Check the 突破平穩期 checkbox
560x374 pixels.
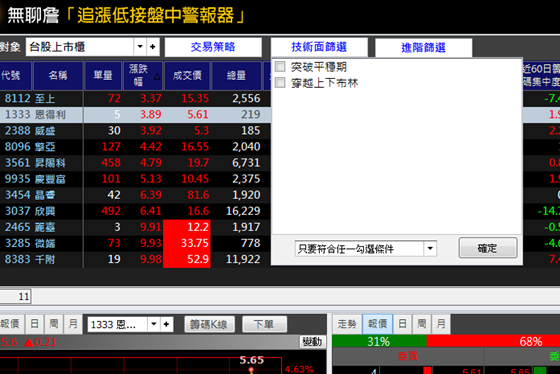click(280, 67)
